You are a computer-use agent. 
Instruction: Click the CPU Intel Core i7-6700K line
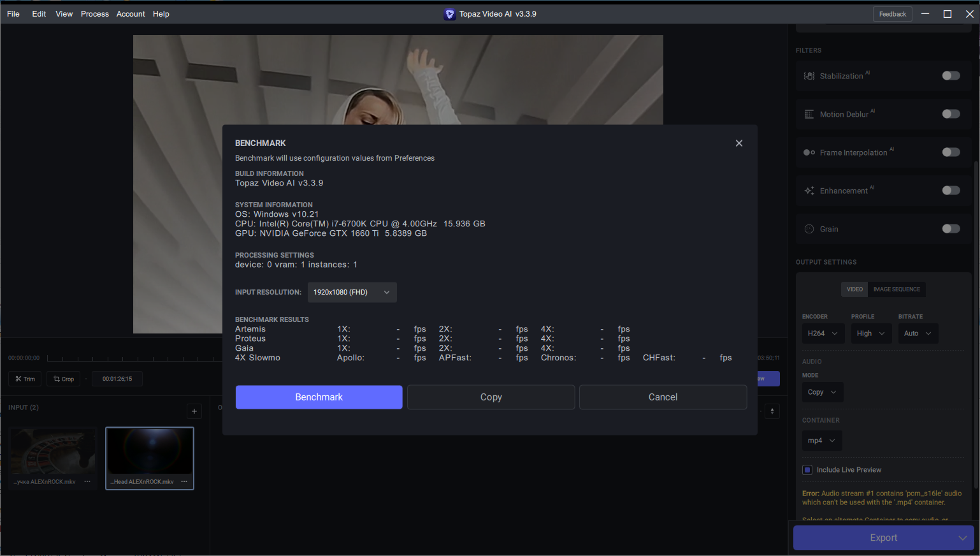(x=360, y=224)
